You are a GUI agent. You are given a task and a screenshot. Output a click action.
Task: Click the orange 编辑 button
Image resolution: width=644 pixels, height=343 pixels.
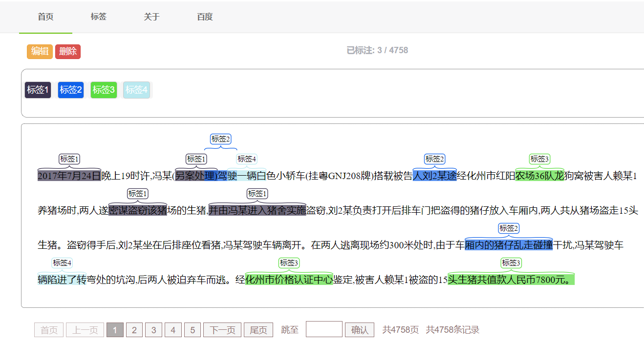point(40,51)
